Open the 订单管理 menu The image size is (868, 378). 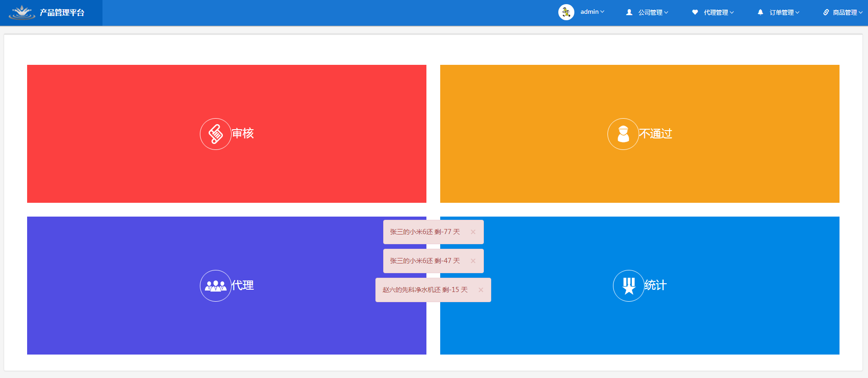coord(784,12)
